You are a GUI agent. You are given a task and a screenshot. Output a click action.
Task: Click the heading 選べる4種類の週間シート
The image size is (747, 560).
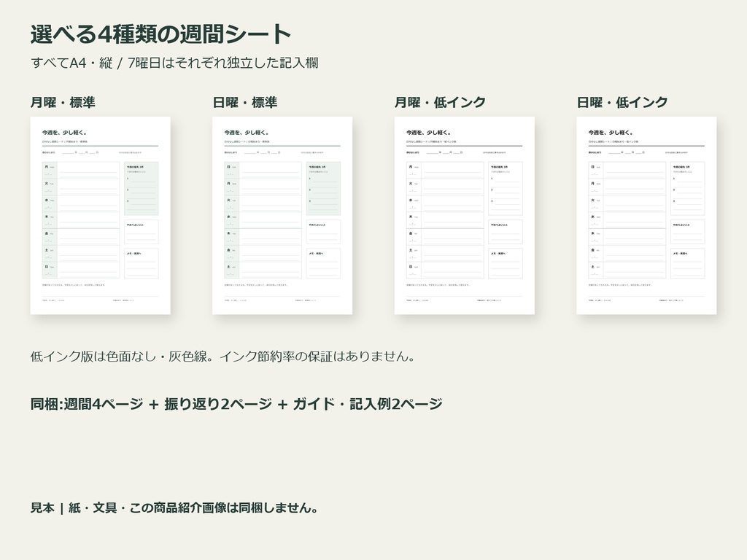point(161,34)
